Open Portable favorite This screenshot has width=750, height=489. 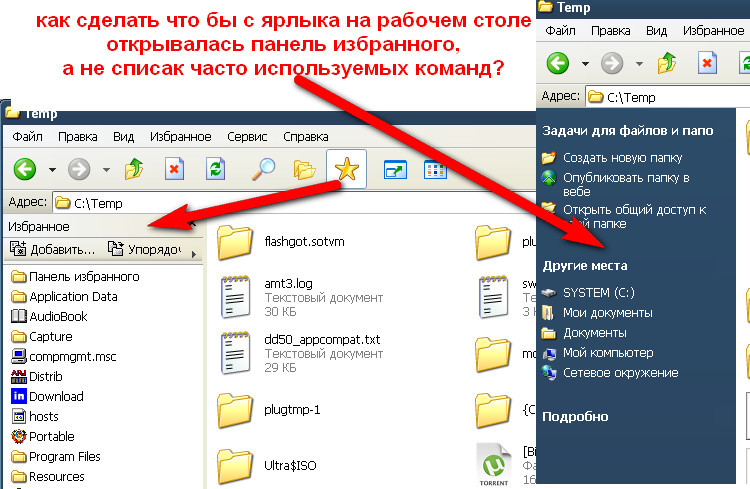point(43,436)
